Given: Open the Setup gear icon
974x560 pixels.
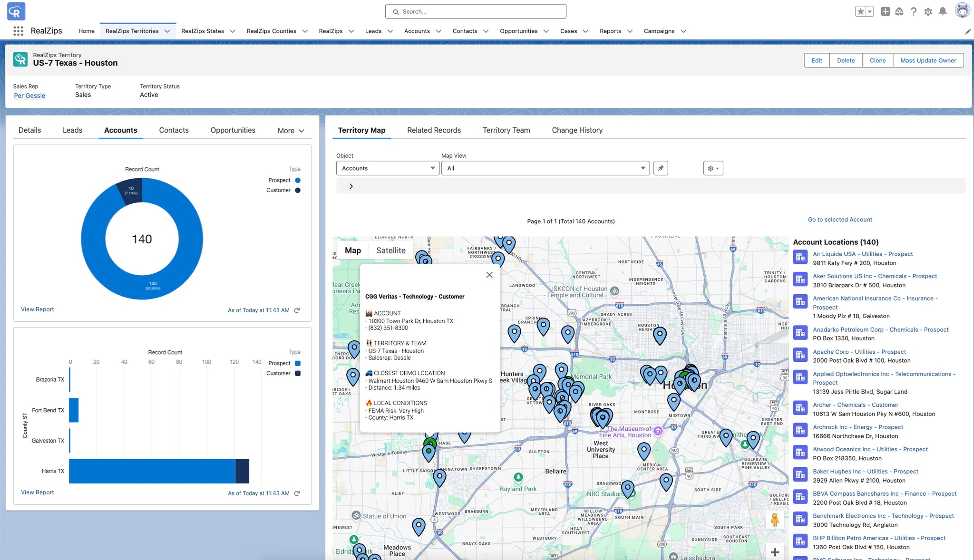Looking at the screenshot, I should pyautogui.click(x=928, y=11).
